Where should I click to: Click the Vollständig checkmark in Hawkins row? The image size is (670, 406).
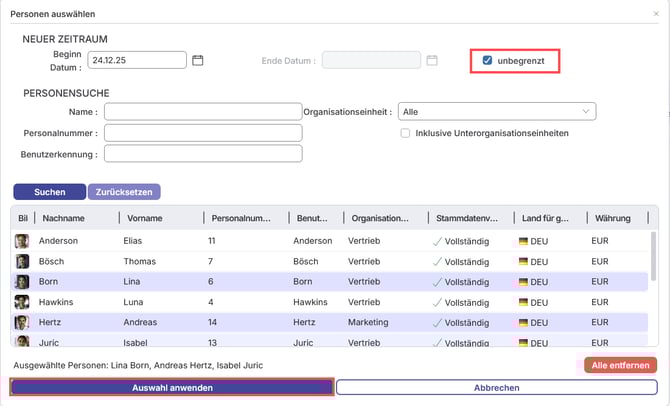click(436, 302)
